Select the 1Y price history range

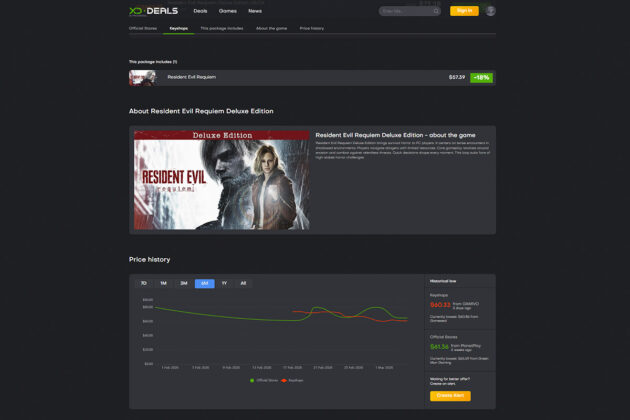224,283
